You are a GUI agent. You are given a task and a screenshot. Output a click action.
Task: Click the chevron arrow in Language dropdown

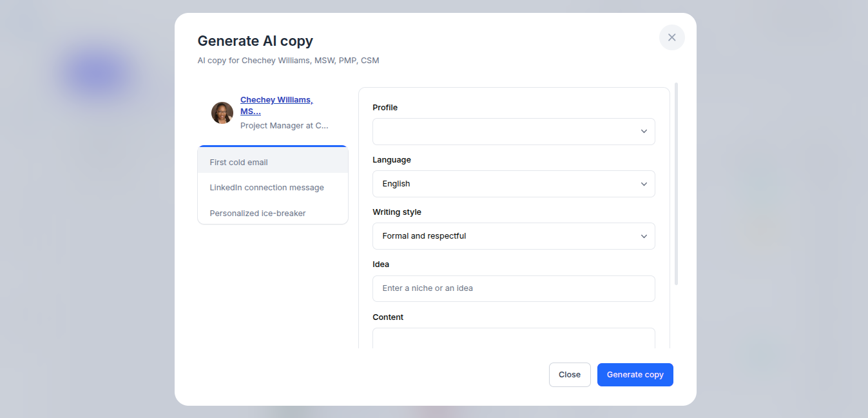pos(644,184)
